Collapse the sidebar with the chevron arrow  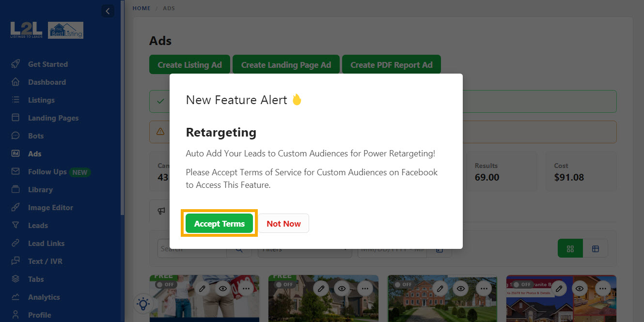tap(108, 11)
